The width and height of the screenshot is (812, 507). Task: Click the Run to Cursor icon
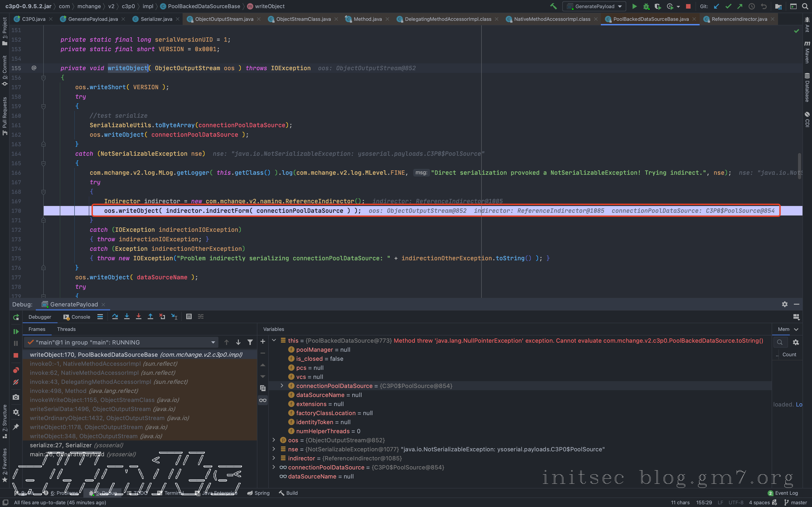point(174,317)
